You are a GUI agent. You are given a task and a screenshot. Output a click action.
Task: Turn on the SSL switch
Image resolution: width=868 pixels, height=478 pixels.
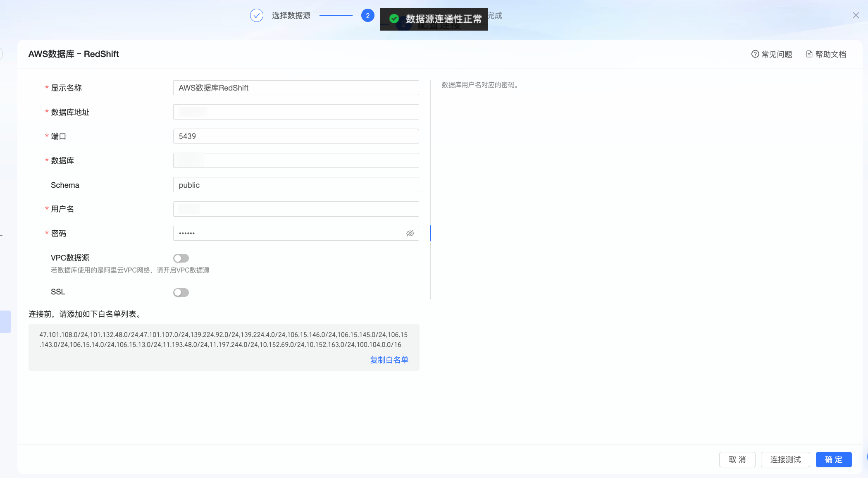181,292
